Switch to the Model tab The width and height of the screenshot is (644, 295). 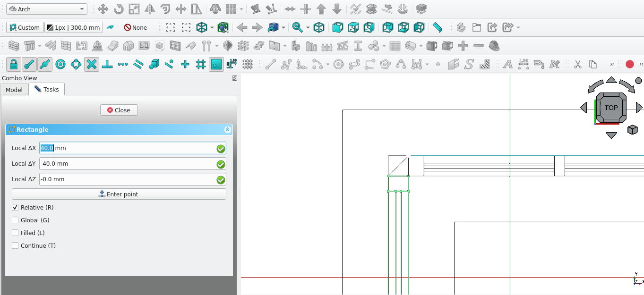(x=14, y=90)
